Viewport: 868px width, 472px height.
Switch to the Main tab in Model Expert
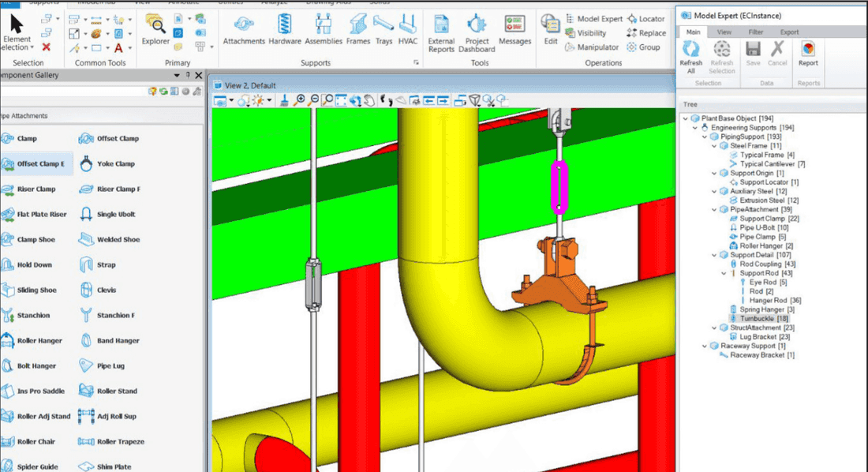[x=693, y=32]
